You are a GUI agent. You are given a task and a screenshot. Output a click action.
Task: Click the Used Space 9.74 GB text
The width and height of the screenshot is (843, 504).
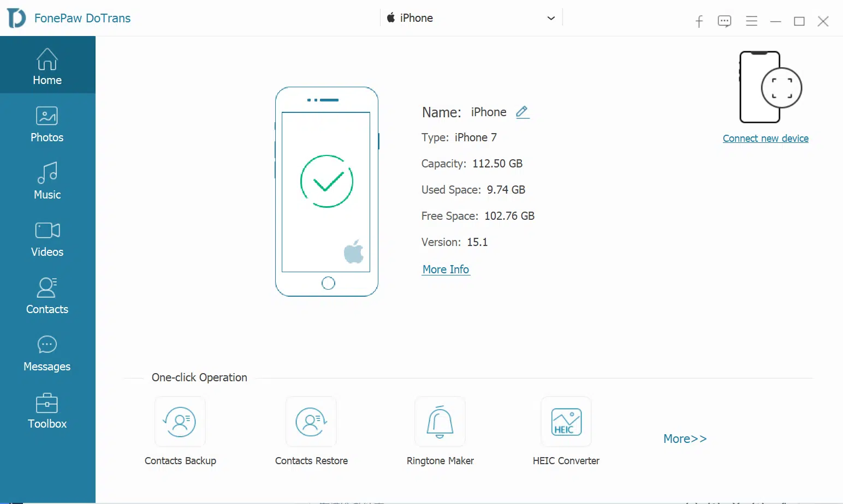[x=473, y=190]
